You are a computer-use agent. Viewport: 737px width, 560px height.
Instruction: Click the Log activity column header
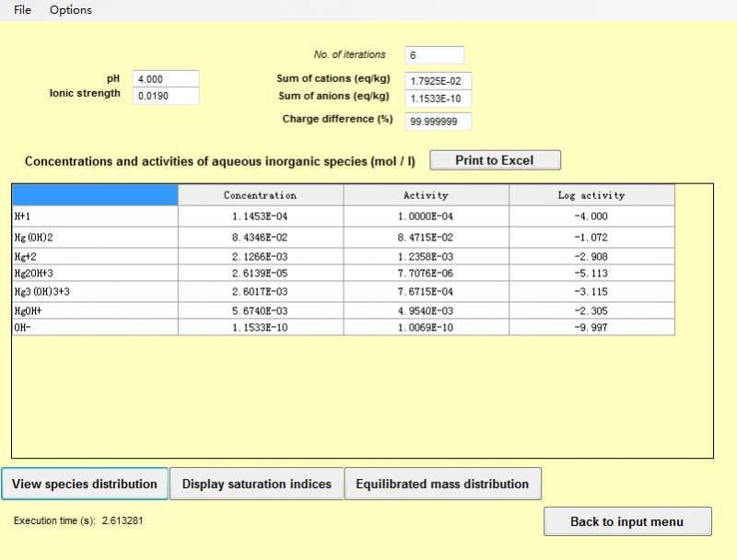click(591, 195)
